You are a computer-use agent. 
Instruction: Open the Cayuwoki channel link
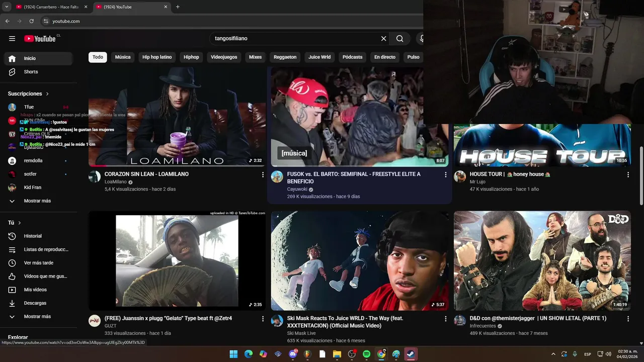pos(297,190)
